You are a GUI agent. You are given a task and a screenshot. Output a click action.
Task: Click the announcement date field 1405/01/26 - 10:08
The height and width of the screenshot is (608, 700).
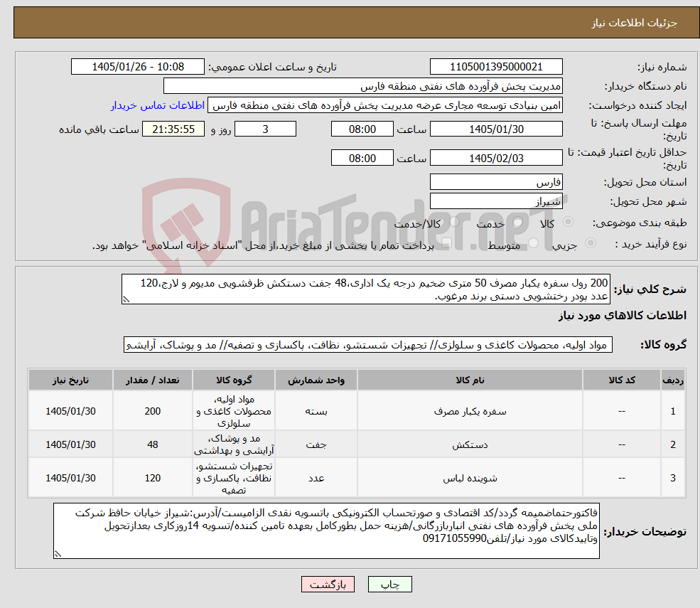click(x=137, y=67)
